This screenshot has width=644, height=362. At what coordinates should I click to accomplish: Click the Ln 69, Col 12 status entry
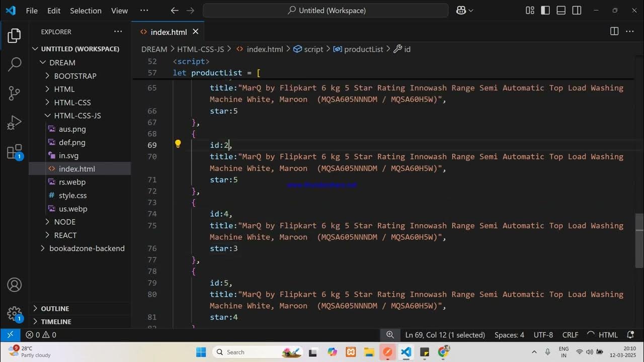tap(445, 335)
